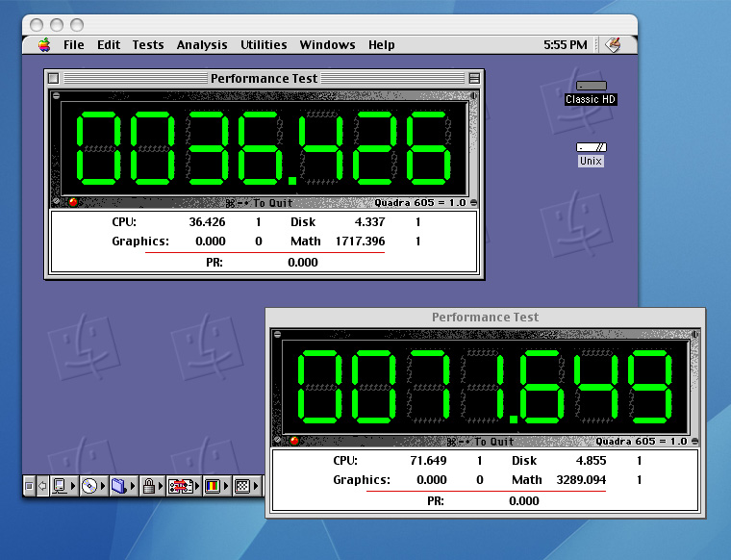The image size is (731, 560).
Task: Open the color bars monitor depth module
Action: 214,486
